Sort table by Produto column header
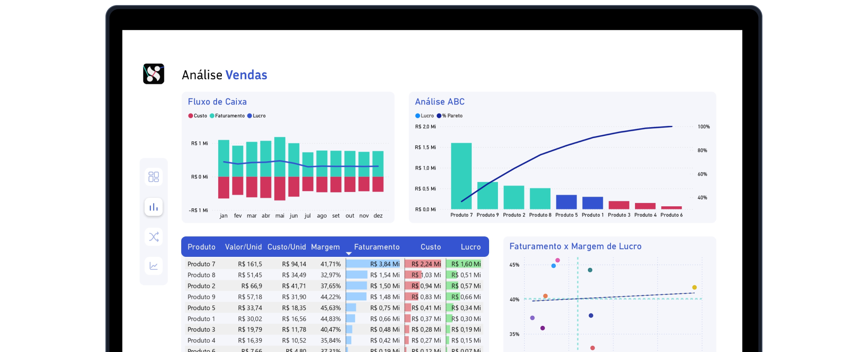 tap(201, 247)
